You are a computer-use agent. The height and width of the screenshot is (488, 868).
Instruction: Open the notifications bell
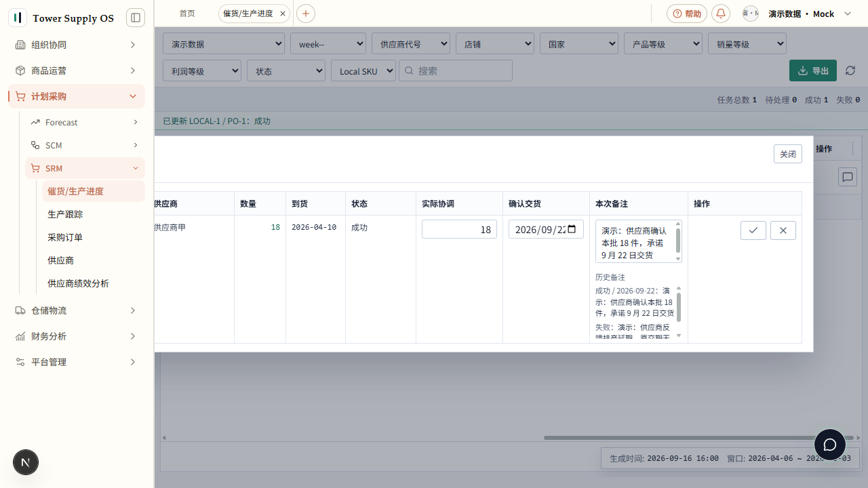pos(721,14)
